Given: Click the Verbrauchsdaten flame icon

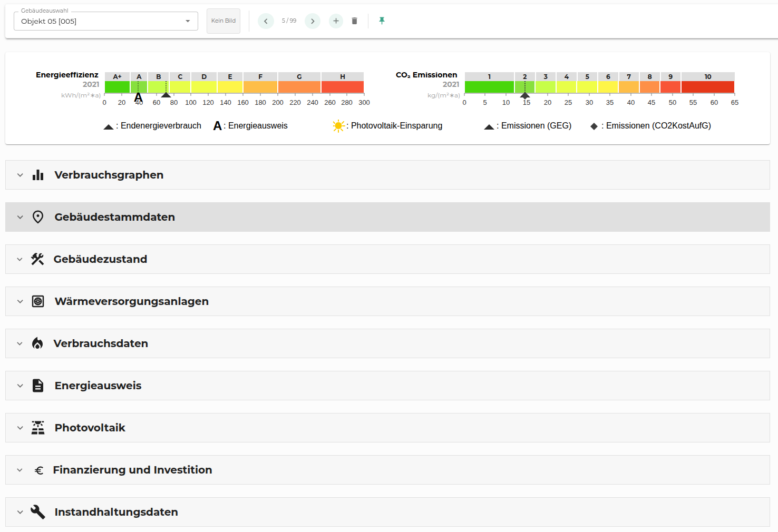Looking at the screenshot, I should pyautogui.click(x=37, y=343).
